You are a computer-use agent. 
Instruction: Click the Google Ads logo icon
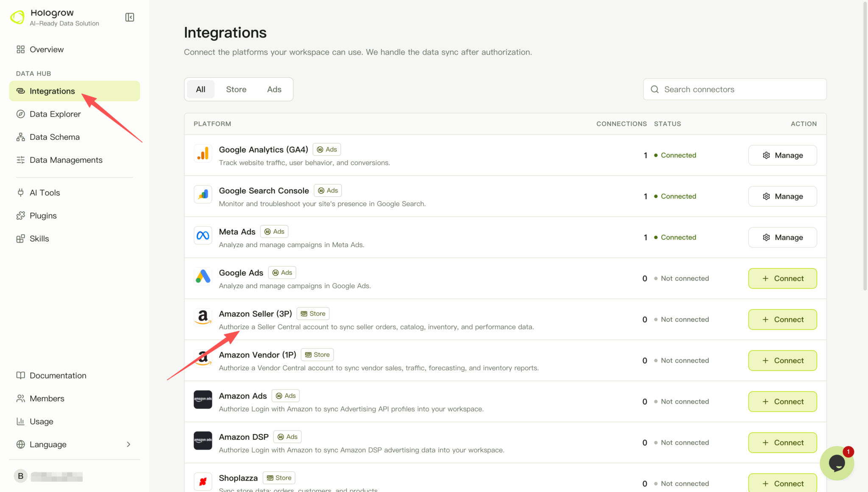tap(203, 276)
